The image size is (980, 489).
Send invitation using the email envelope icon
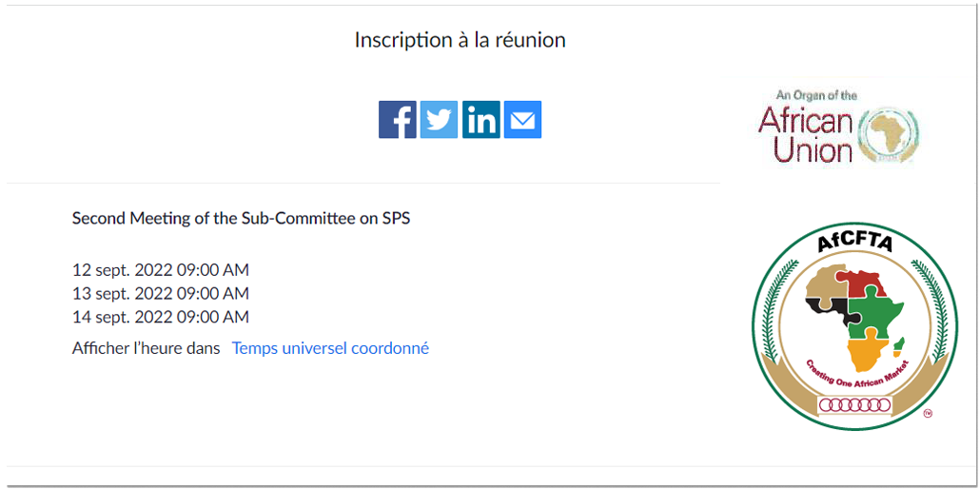522,120
